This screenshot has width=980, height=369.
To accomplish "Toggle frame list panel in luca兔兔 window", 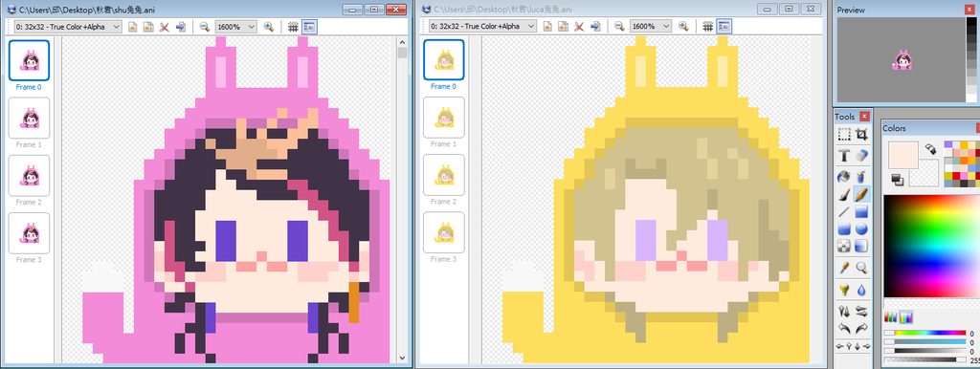I will click(724, 26).
